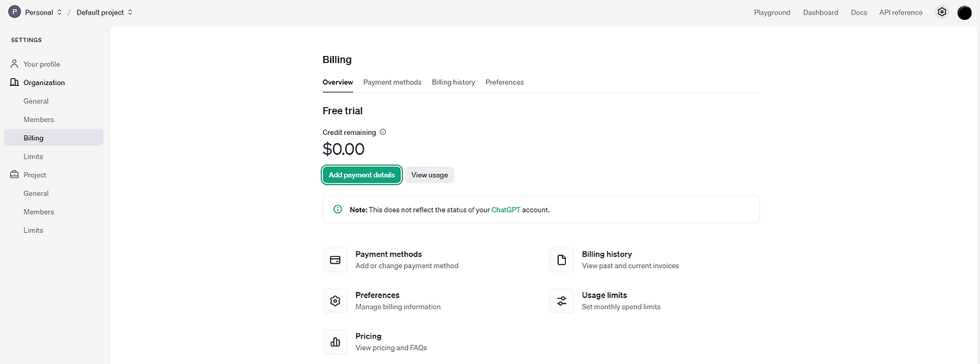Switch to the Billing history tab

pyautogui.click(x=453, y=82)
